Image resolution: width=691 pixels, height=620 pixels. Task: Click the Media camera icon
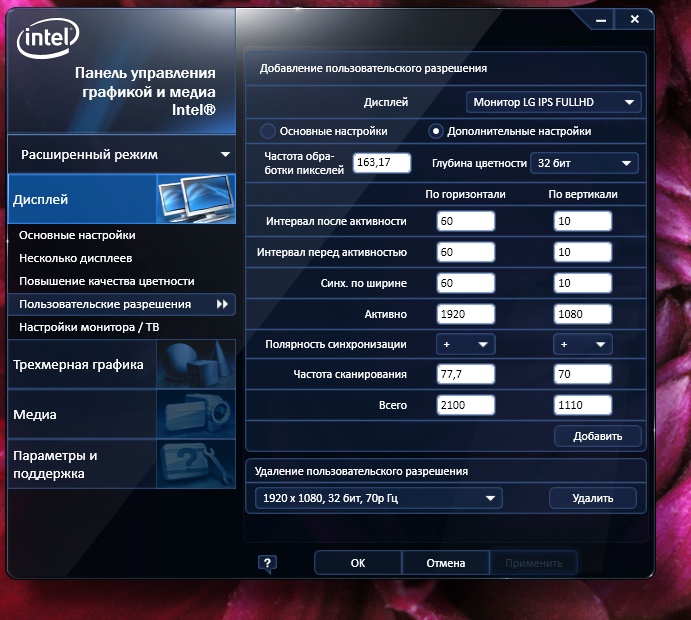196,414
